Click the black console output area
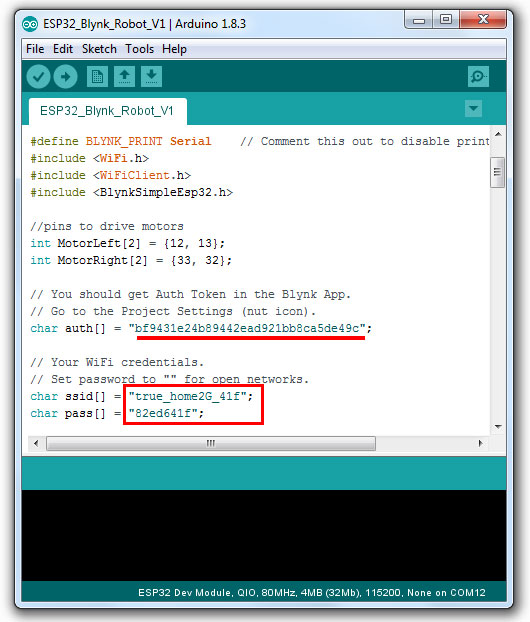530x622 pixels. [x=264, y=536]
